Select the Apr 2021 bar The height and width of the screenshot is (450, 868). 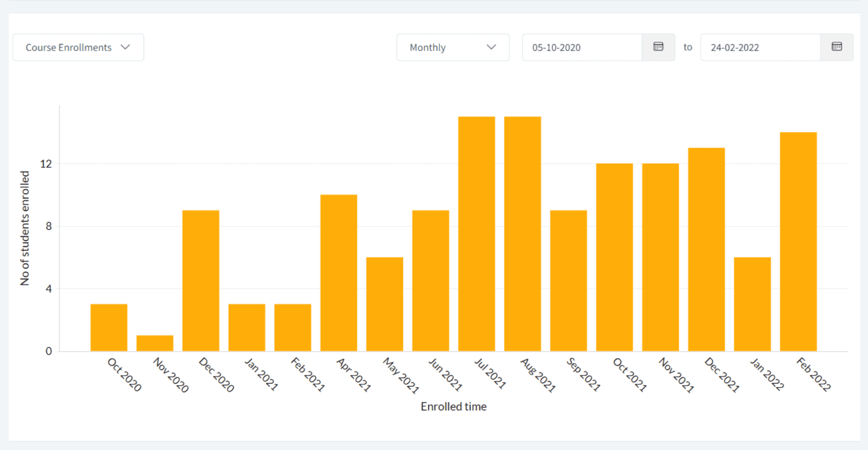pos(339,272)
